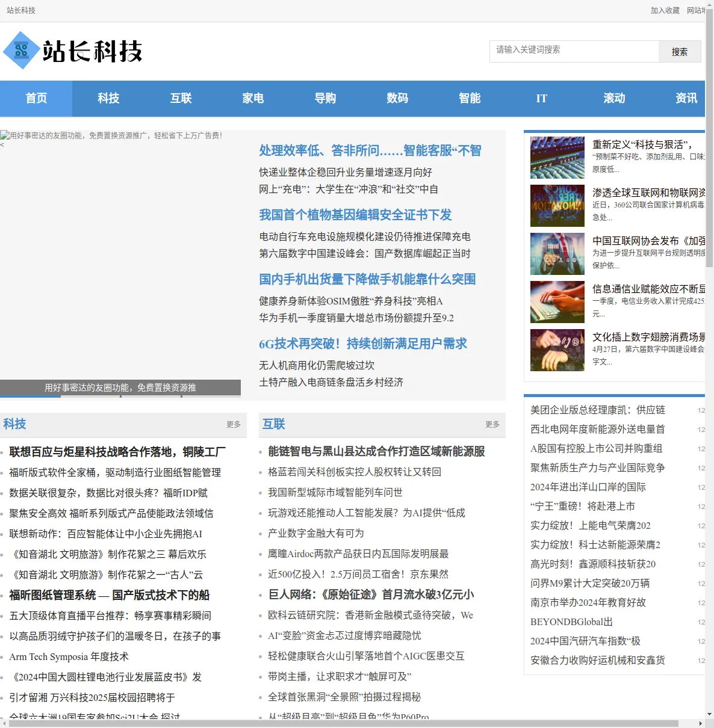Open 中国互联网协会发布 sidebar article title
This screenshot has height=728, width=714.
(x=648, y=241)
